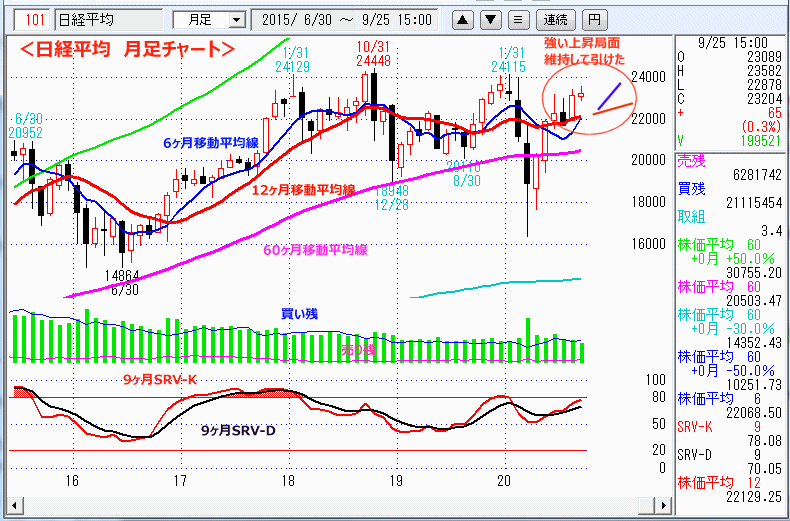Click the volume value 199521
The width and height of the screenshot is (790, 521).
[x=761, y=141]
